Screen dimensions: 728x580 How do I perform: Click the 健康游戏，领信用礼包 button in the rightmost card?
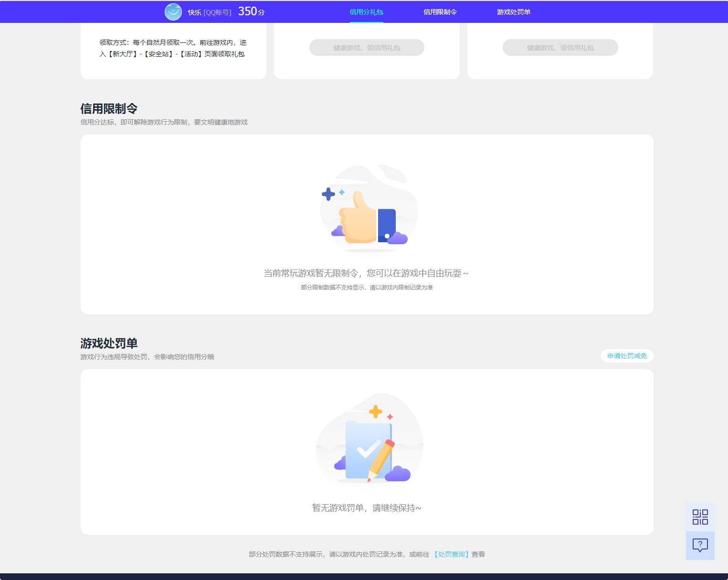pos(560,48)
